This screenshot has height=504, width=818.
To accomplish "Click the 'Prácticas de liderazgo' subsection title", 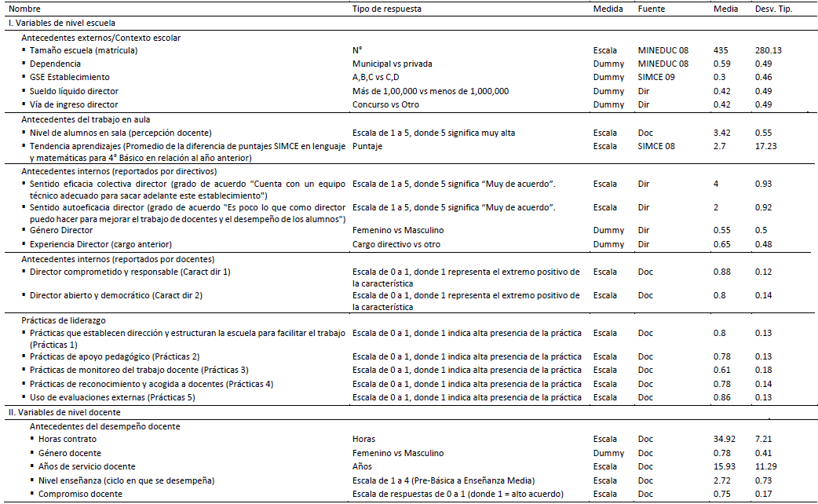I will click(x=64, y=320).
